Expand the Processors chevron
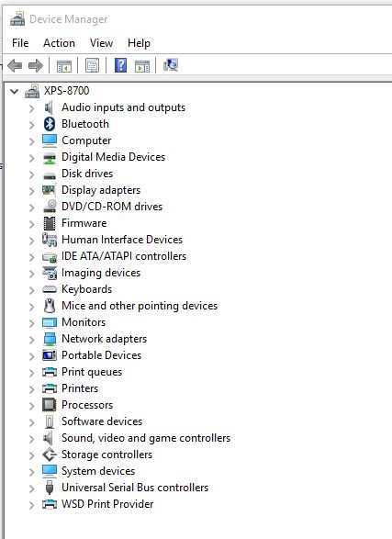The width and height of the screenshot is (392, 539). pos(31,406)
